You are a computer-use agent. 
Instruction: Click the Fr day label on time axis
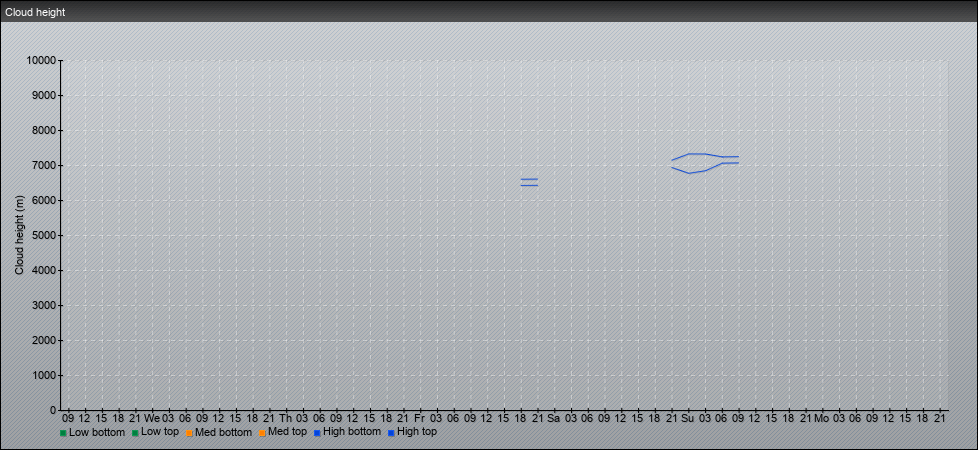coord(420,418)
